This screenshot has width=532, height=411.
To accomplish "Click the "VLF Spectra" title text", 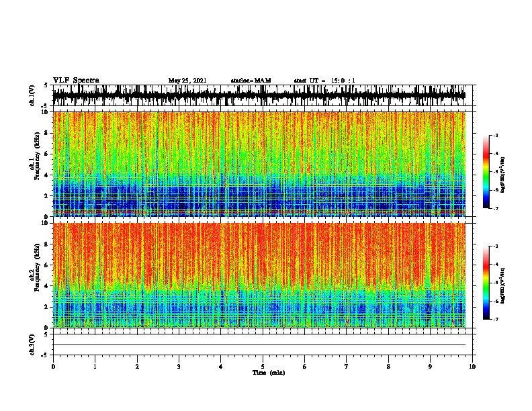I will [x=76, y=80].
